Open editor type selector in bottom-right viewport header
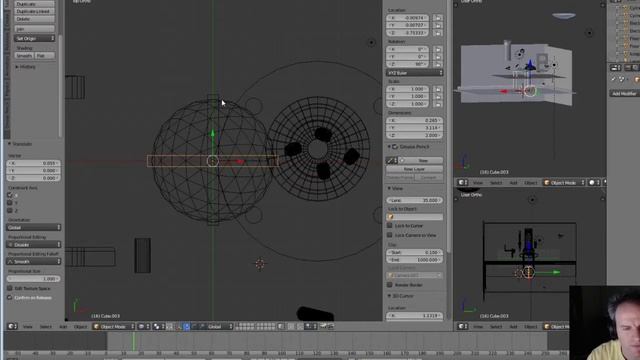This screenshot has width=640, height=360. pyautogui.click(x=462, y=327)
